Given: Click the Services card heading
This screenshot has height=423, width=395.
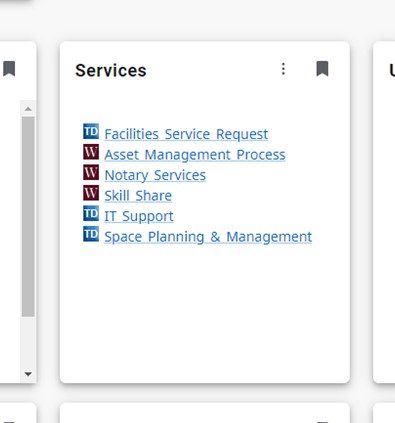Looking at the screenshot, I should click(x=111, y=70).
